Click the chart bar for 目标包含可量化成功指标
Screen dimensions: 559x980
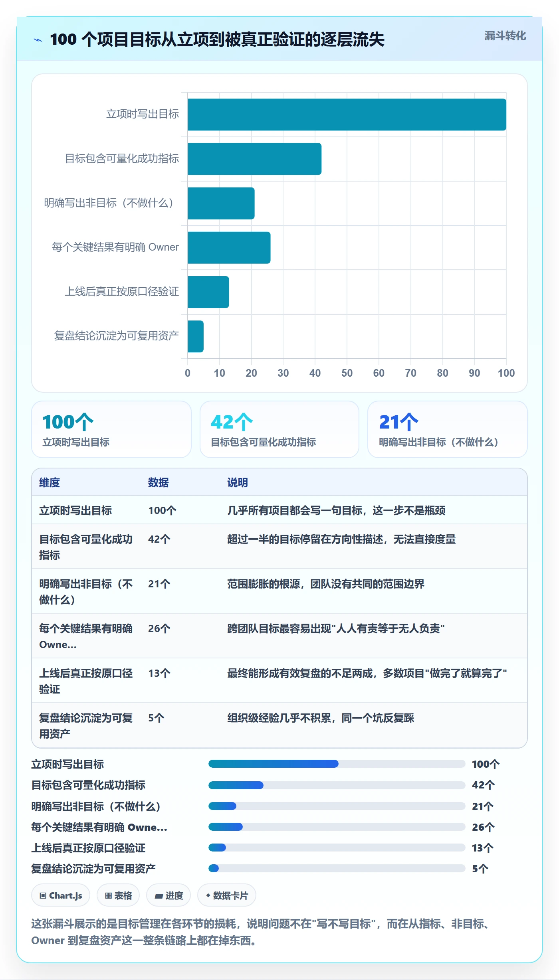tap(254, 159)
